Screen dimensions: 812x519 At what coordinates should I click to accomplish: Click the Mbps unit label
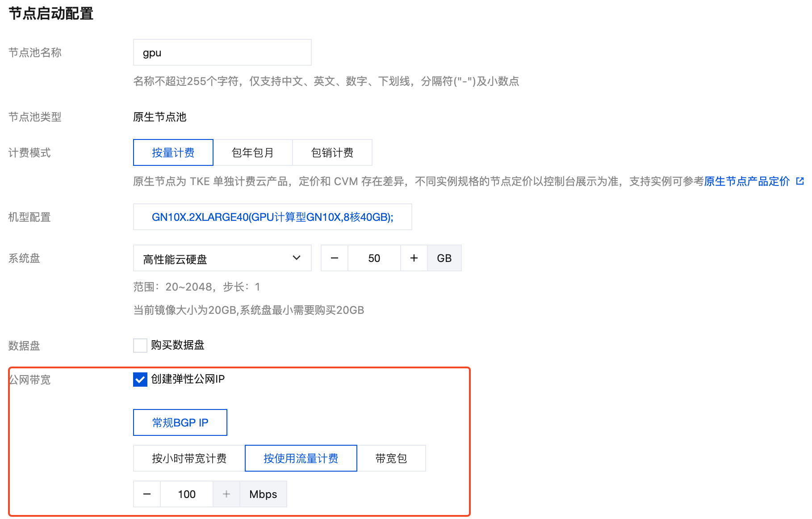pyautogui.click(x=263, y=494)
